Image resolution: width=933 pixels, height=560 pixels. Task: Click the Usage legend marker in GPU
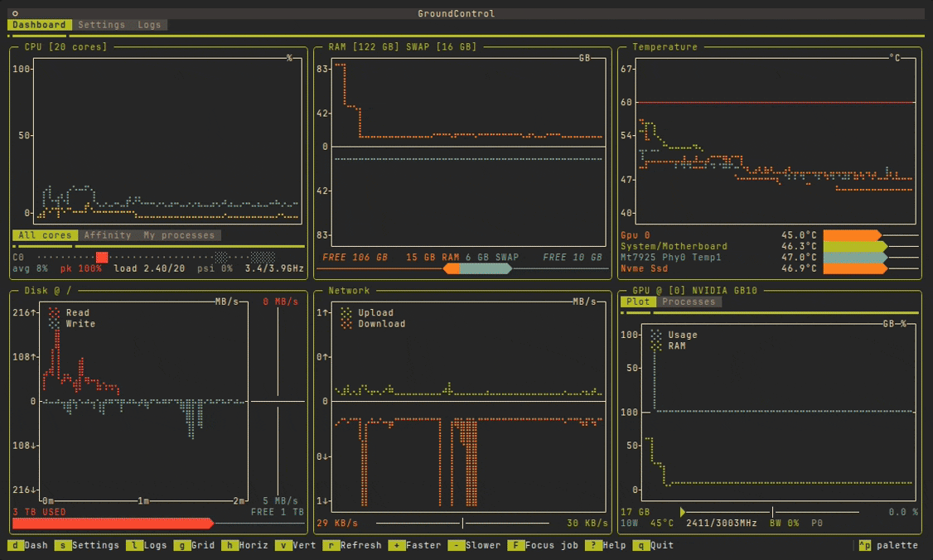pos(656,335)
